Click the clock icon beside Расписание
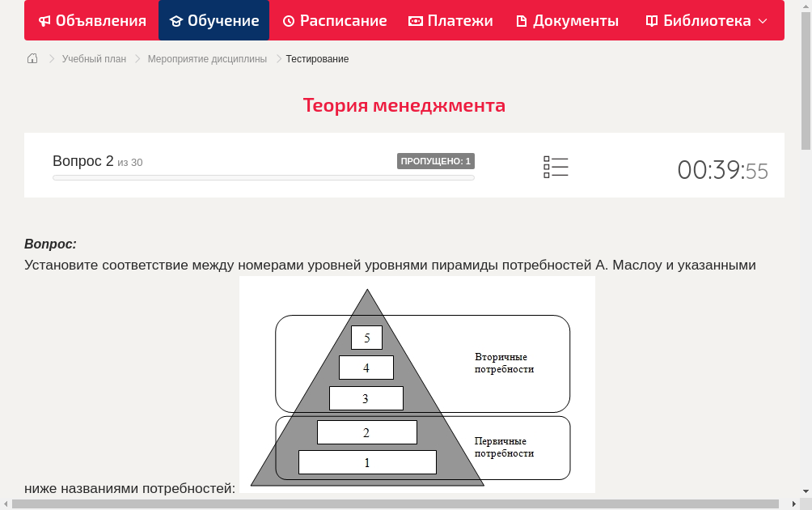The height and width of the screenshot is (510, 812). coord(288,20)
